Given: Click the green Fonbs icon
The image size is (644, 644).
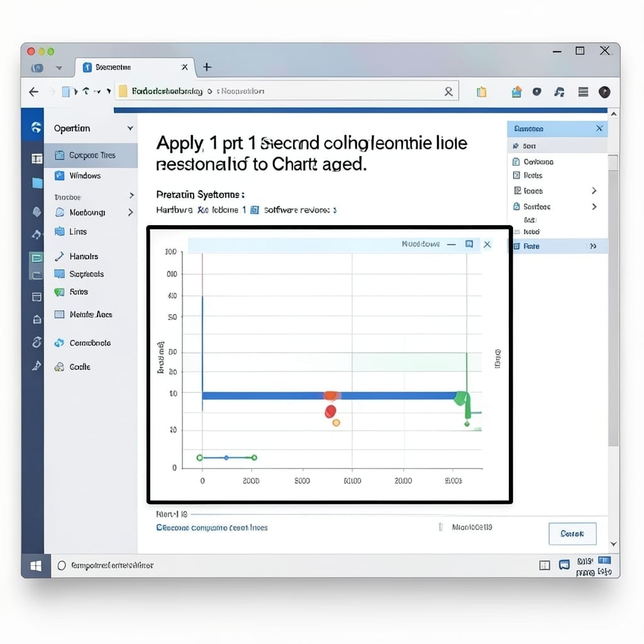Looking at the screenshot, I should click(60, 292).
